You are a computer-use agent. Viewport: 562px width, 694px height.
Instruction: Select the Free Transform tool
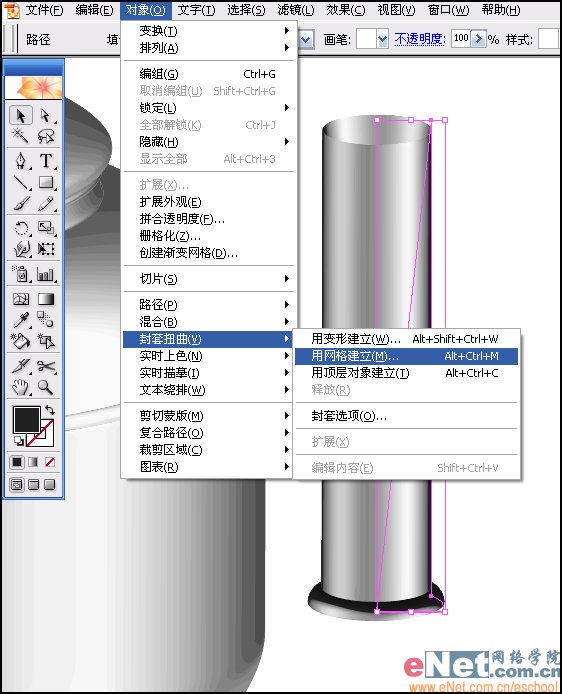(x=46, y=249)
